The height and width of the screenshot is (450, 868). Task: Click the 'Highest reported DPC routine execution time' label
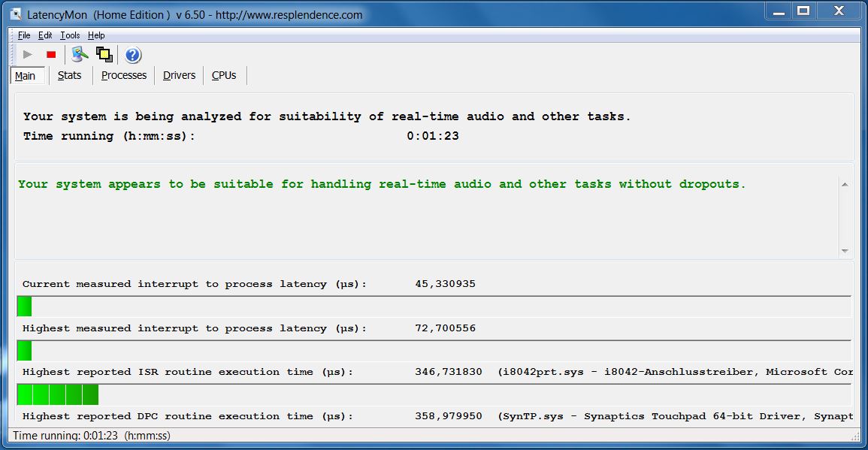pos(188,416)
